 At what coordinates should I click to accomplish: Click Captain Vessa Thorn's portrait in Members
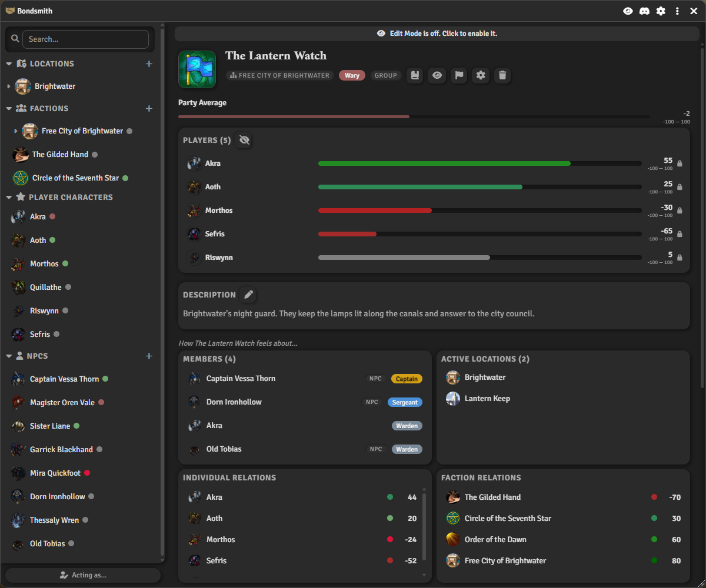pos(195,379)
